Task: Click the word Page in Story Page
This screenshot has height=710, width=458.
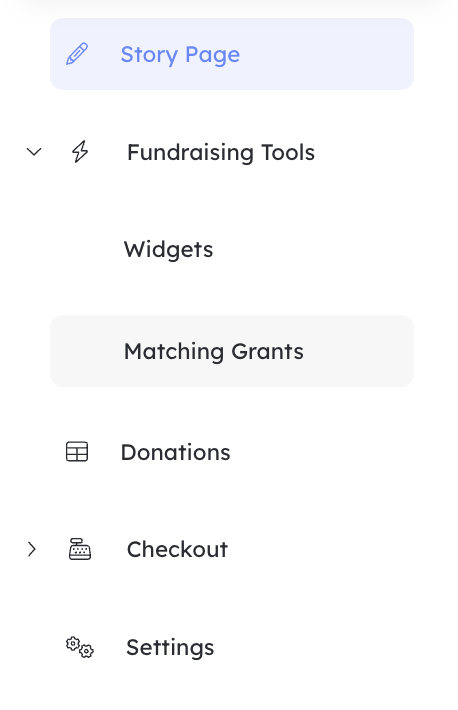Action: click(212, 55)
